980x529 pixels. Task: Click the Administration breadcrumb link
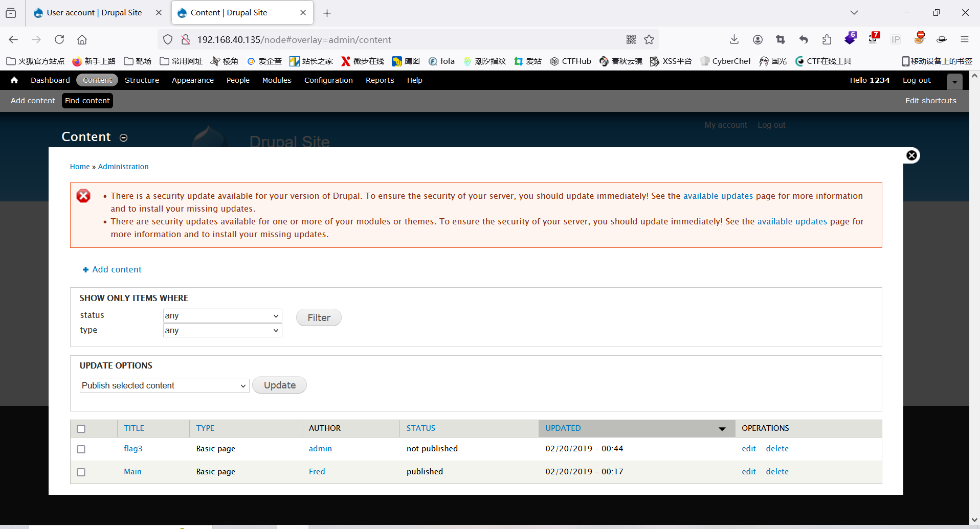pyautogui.click(x=123, y=167)
